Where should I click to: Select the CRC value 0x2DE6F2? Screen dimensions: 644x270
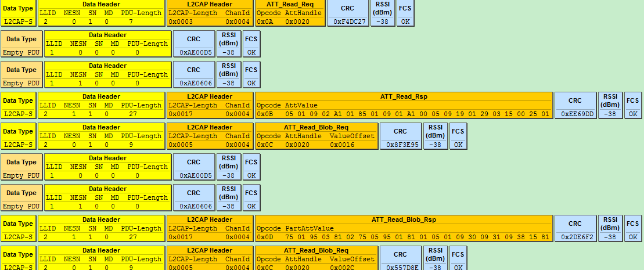(x=575, y=237)
